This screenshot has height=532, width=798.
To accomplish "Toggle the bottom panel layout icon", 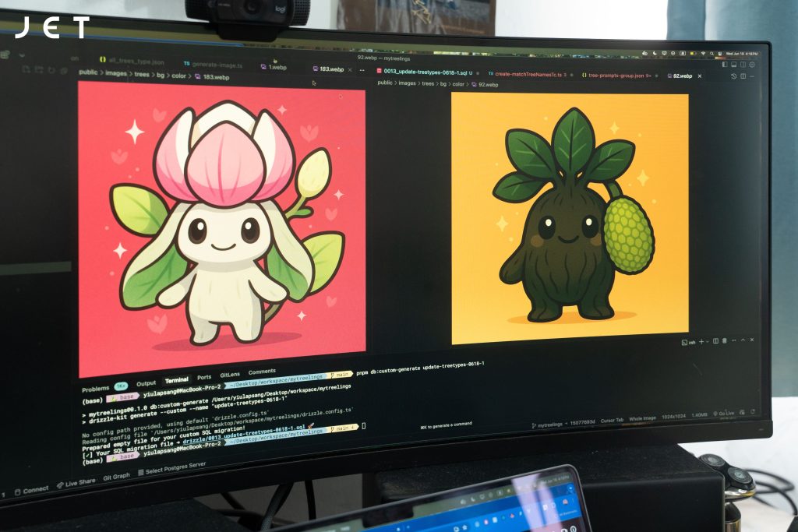I will [x=734, y=65].
